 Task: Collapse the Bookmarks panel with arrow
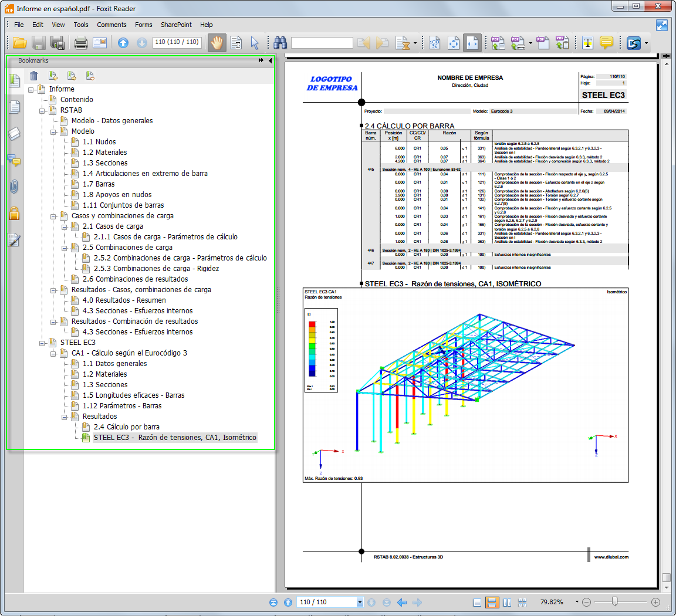pos(271,61)
